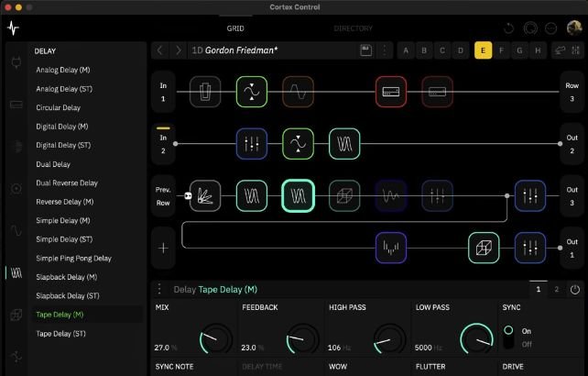588x376 pixels.
Task: Select scene C
Action: click(442, 50)
